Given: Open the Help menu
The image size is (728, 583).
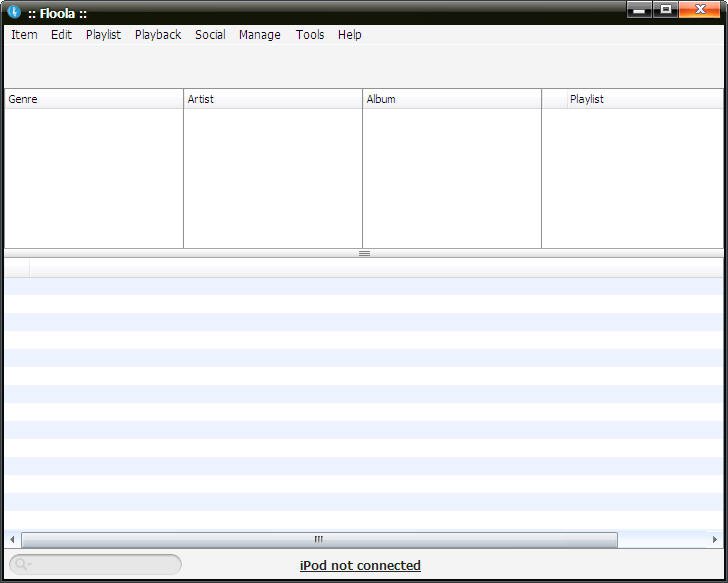Looking at the screenshot, I should coord(350,35).
